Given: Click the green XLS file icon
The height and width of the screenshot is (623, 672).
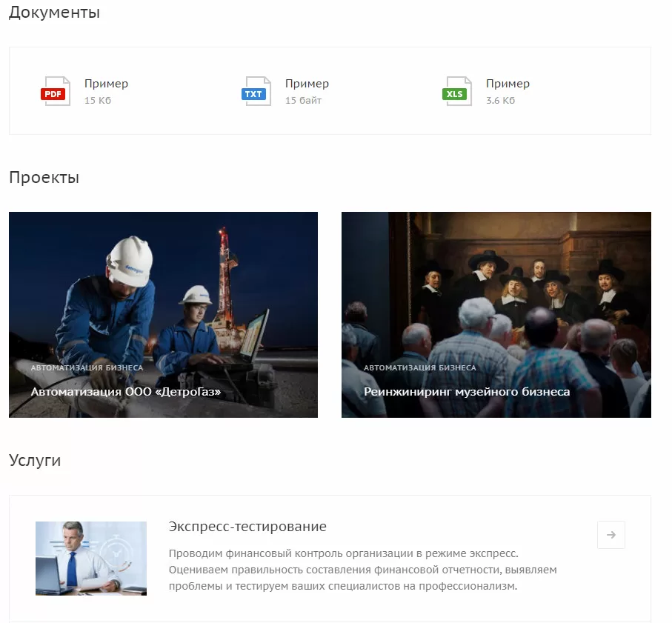Looking at the screenshot, I should (x=457, y=91).
